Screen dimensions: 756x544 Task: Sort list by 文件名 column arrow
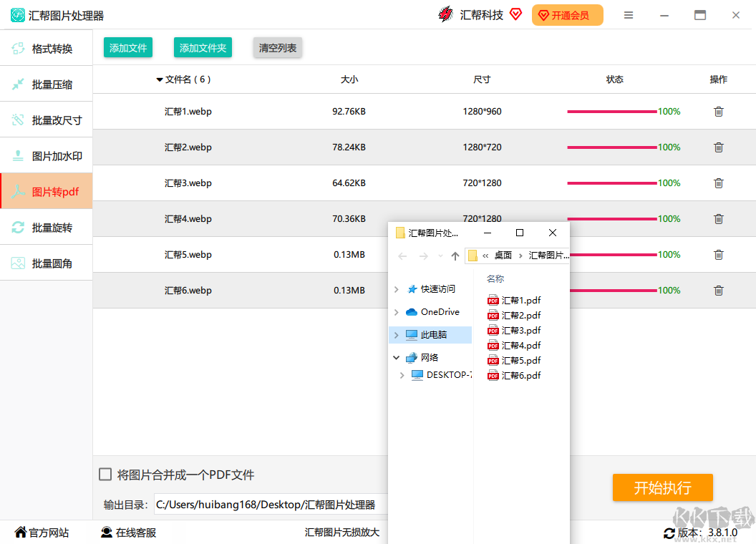[160, 79]
